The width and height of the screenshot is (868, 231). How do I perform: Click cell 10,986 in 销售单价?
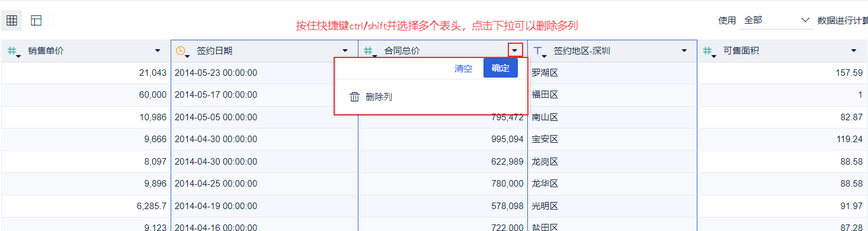(86, 117)
